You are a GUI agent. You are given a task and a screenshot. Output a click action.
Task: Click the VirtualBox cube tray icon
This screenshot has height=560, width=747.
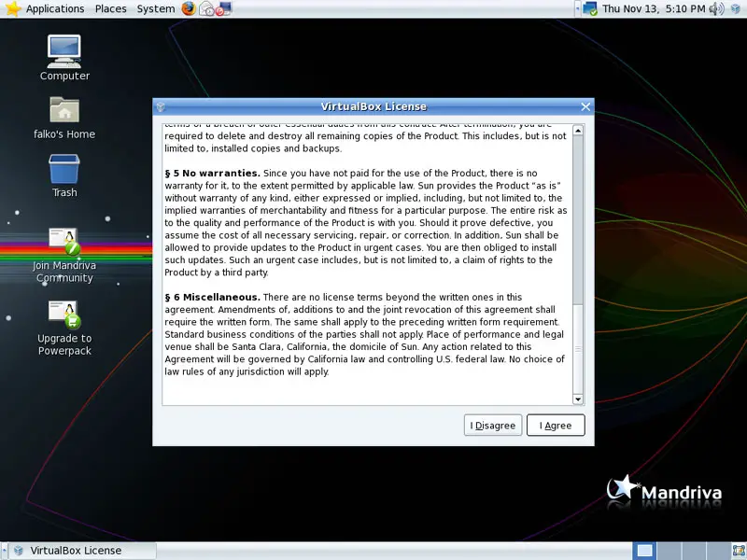(737, 8)
